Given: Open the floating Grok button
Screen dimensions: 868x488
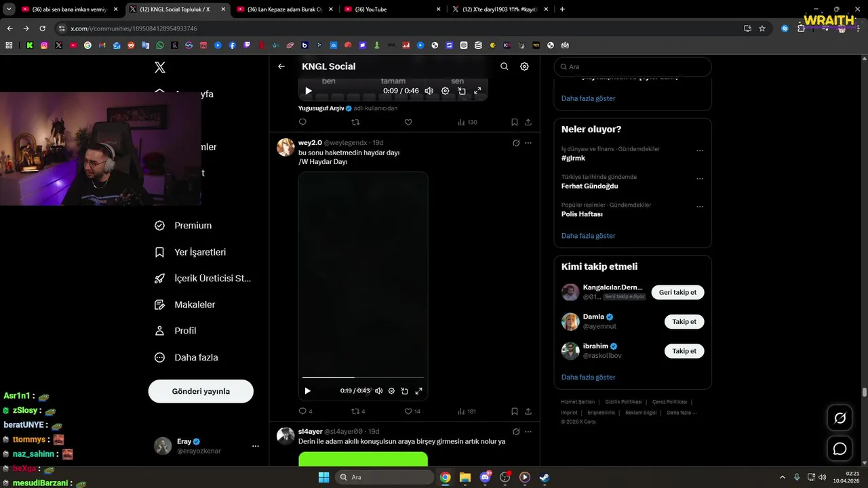Looking at the screenshot, I should pos(840,418).
